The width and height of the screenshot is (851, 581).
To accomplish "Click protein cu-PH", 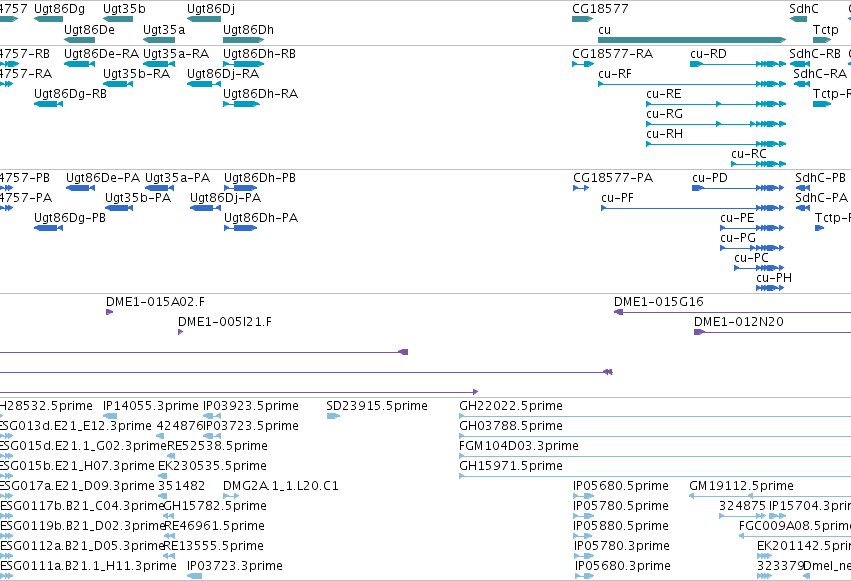I will 770,288.
